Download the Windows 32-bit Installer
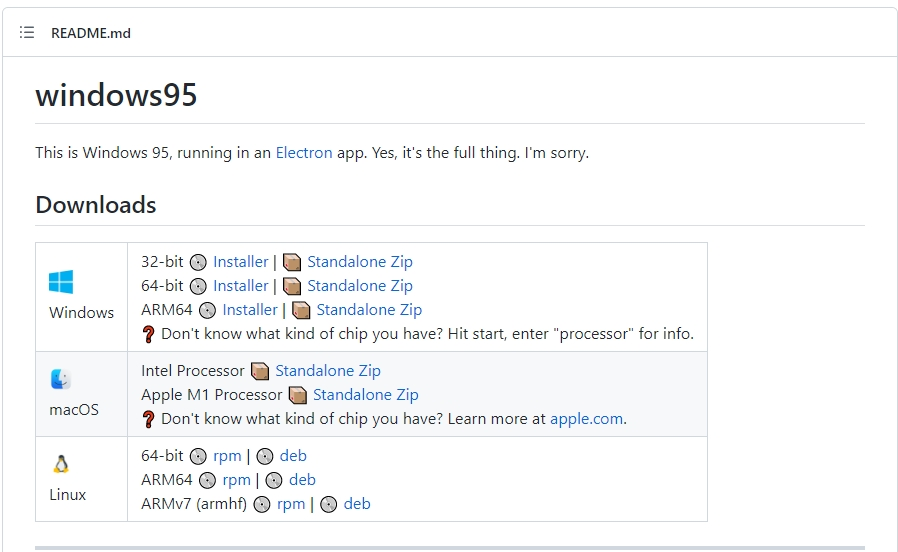The height and width of the screenshot is (552, 898). pos(241,262)
